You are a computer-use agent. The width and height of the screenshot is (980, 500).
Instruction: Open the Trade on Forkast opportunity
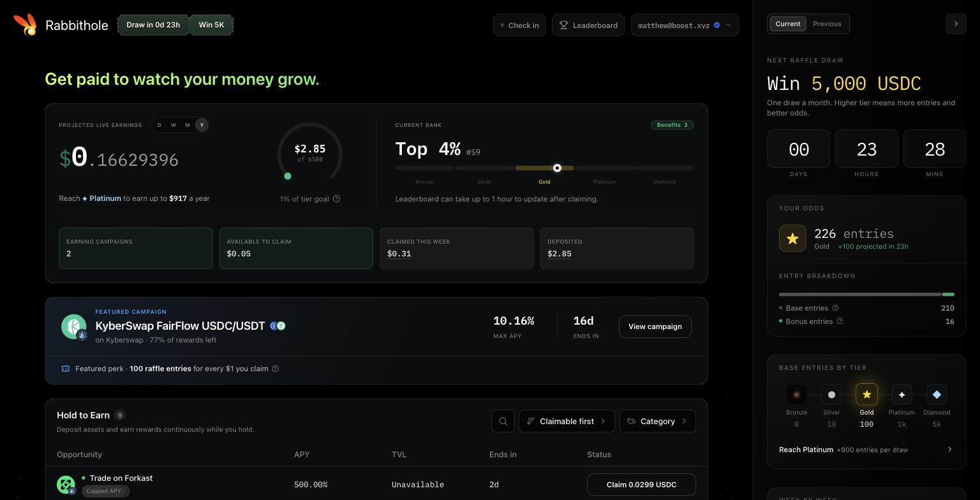(121, 478)
